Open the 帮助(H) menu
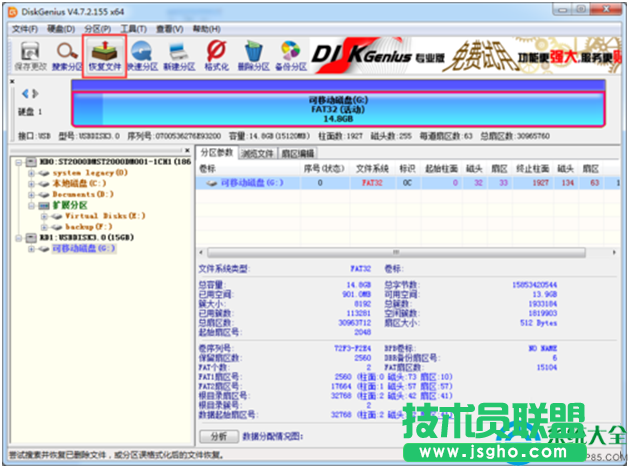The image size is (630, 468). 207,29
